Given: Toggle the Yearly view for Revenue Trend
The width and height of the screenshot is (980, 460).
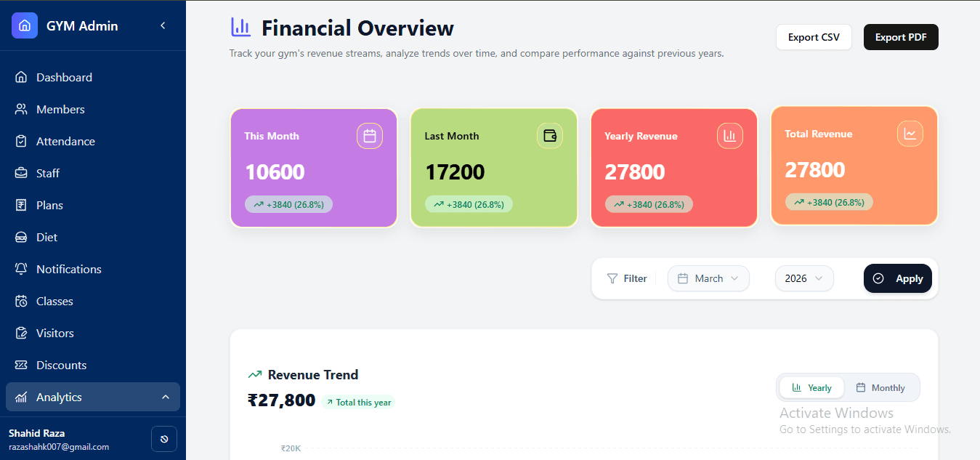Looking at the screenshot, I should tap(811, 387).
